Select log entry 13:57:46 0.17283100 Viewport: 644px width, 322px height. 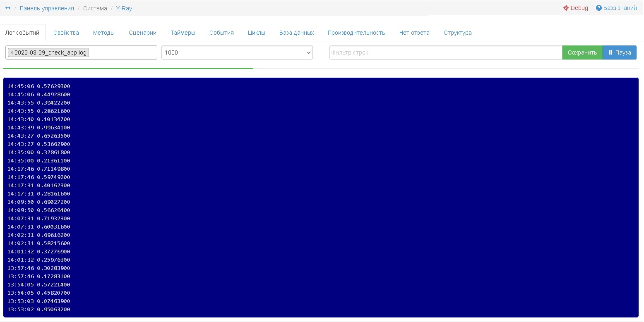click(39, 277)
